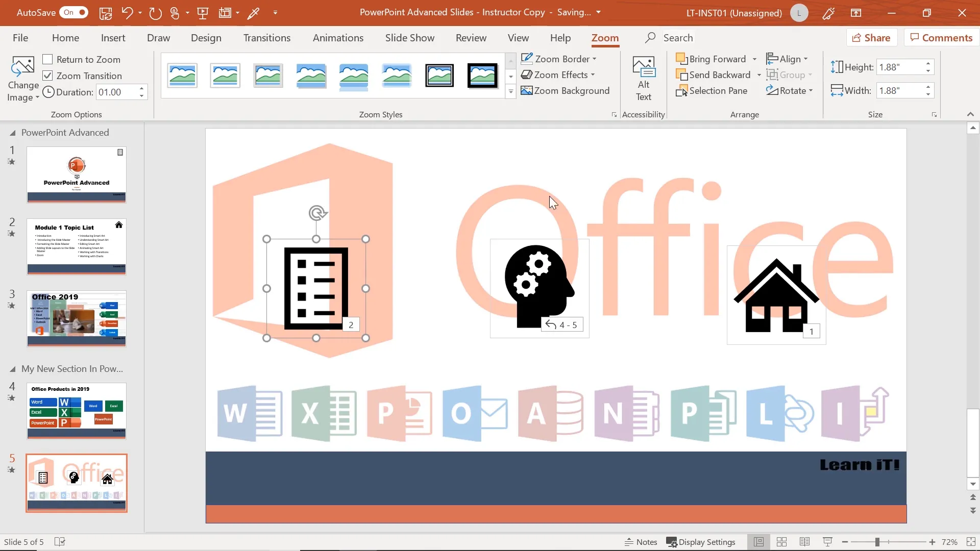Open the Selection Pane

[712, 91]
